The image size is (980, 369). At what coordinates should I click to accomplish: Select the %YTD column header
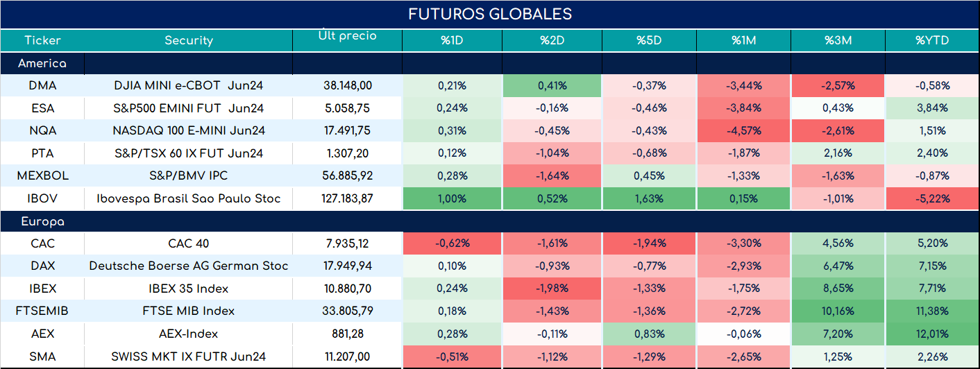[x=933, y=40]
